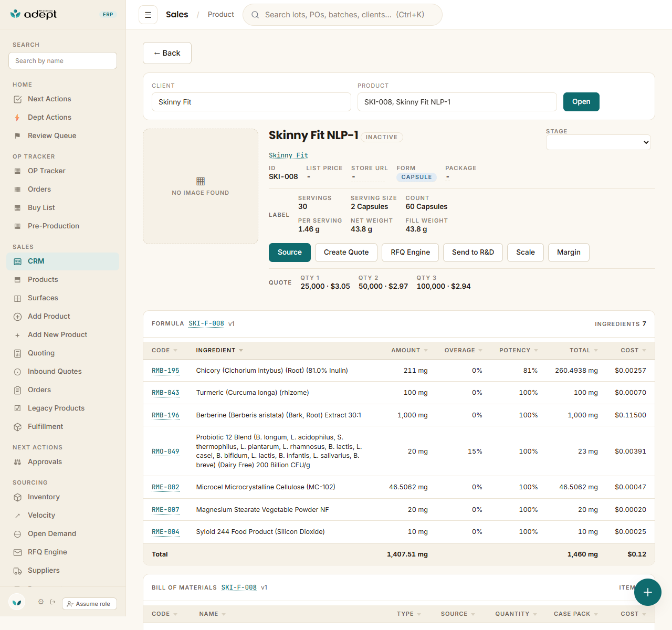Click the Product breadcrumb in the header

click(x=221, y=15)
